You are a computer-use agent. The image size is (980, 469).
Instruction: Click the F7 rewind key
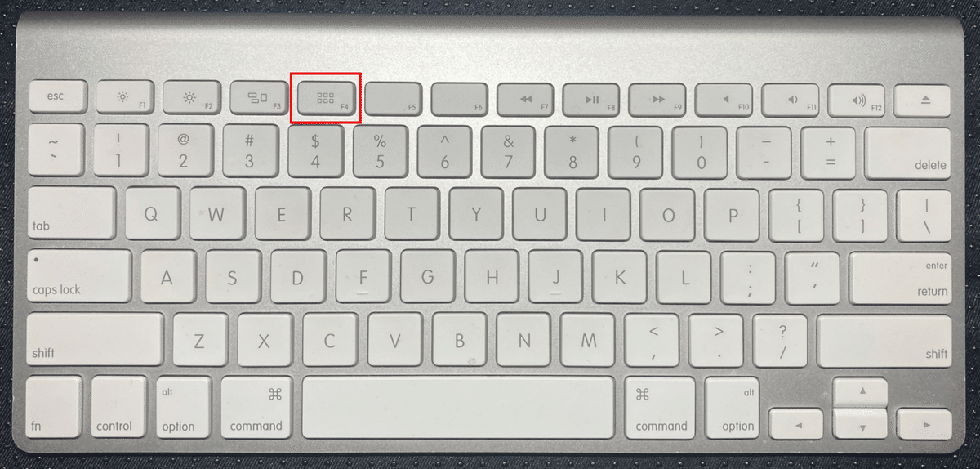(525, 99)
